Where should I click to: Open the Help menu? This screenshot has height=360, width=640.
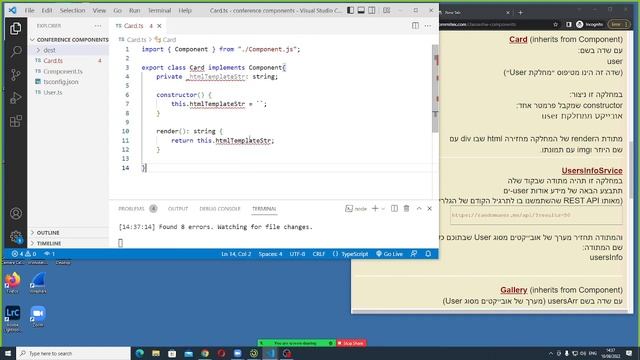pyautogui.click(x=185, y=10)
